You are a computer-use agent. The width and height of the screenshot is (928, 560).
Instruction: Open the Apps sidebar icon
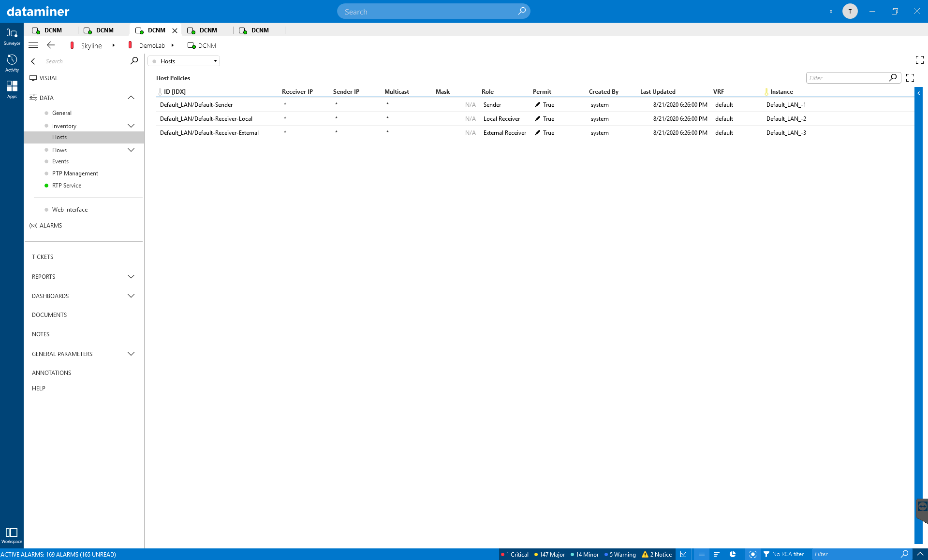[x=12, y=89]
